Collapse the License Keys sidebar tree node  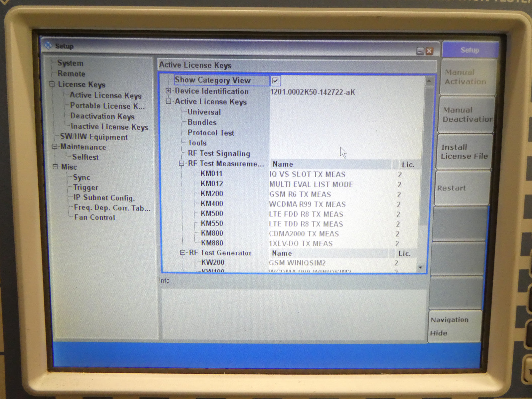click(52, 84)
